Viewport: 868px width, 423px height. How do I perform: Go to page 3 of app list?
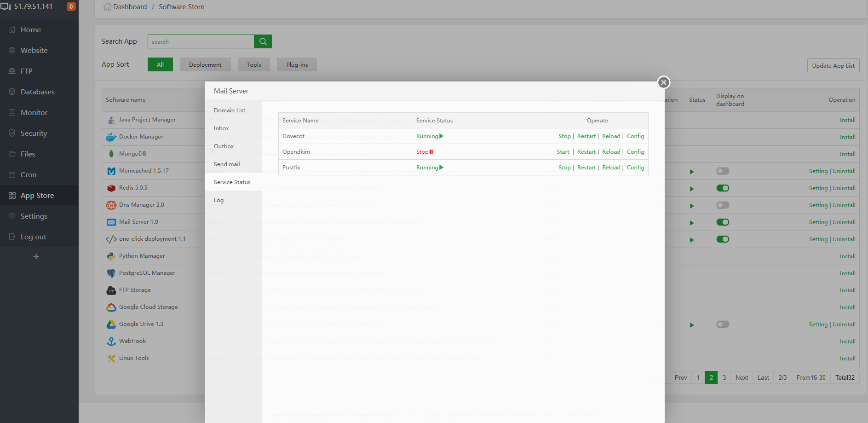pos(724,377)
